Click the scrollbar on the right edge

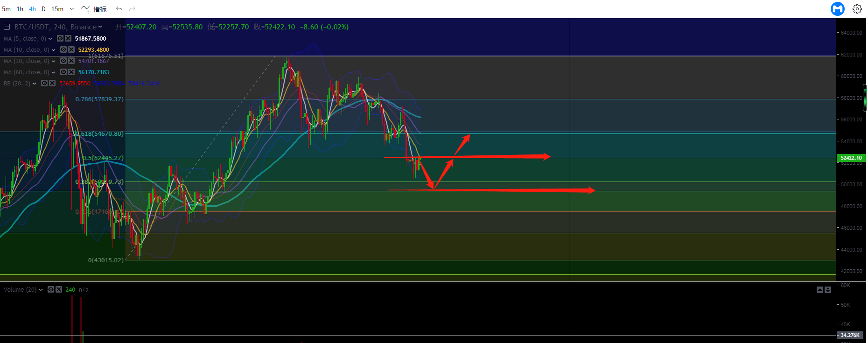pos(865,98)
